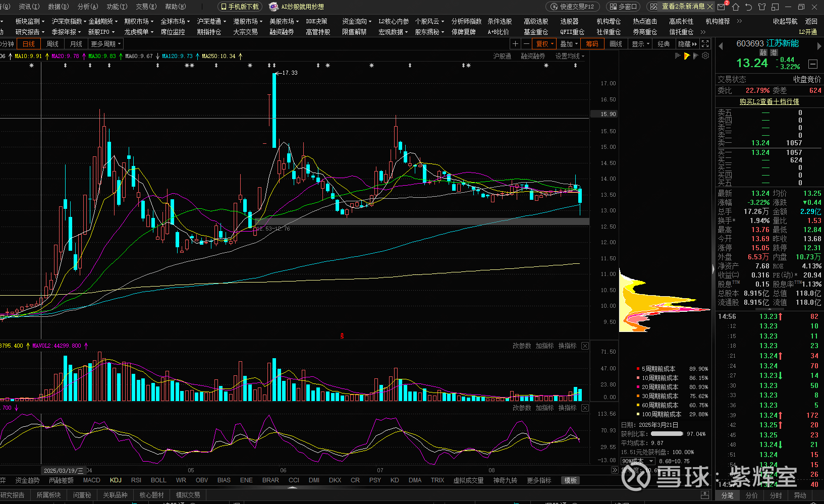Click the undo/back arrow icon in title bar

749,7
